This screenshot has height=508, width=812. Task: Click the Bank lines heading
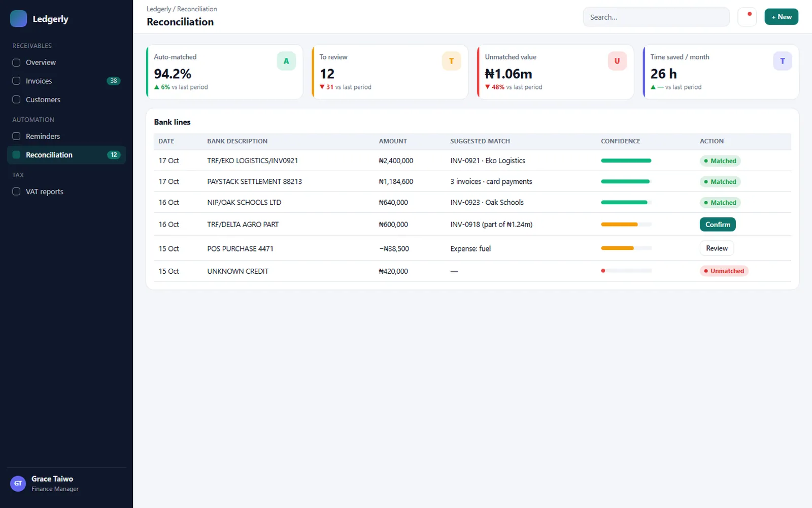[x=172, y=122]
